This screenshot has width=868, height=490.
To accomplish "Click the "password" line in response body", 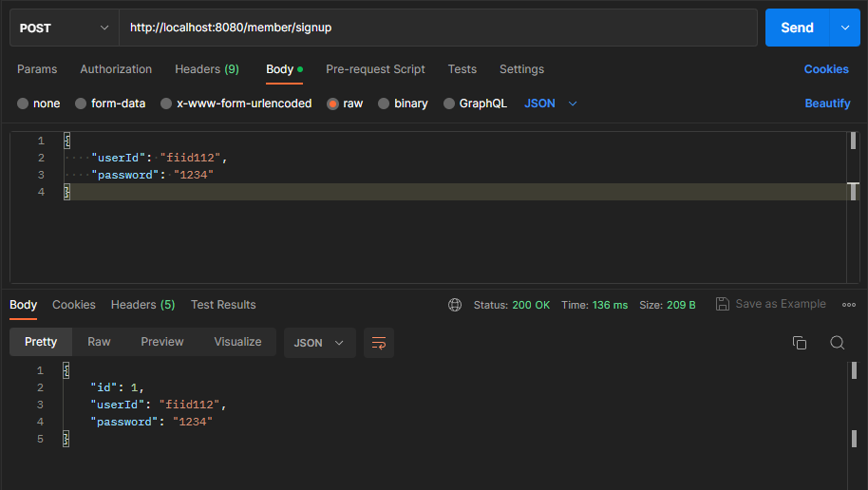I will pos(152,422).
